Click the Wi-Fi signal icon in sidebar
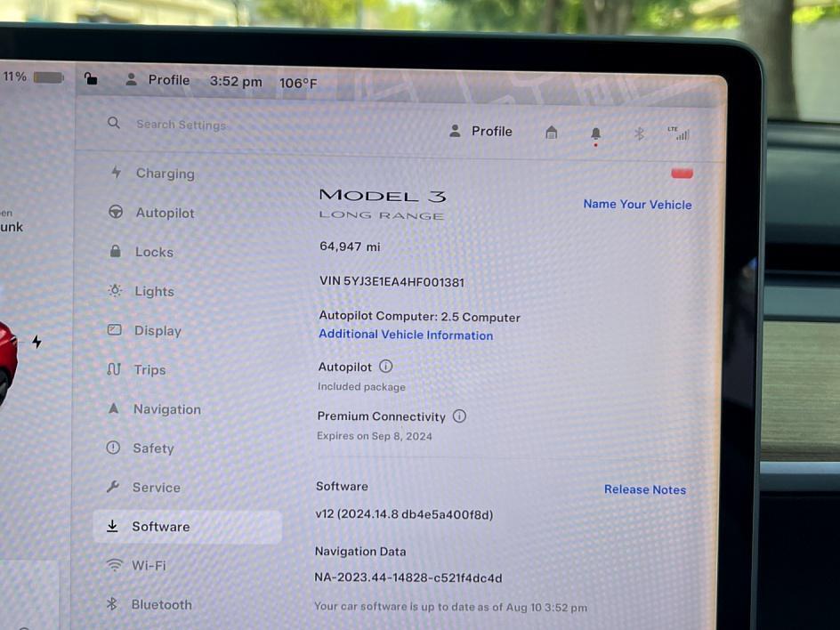 pos(114,565)
